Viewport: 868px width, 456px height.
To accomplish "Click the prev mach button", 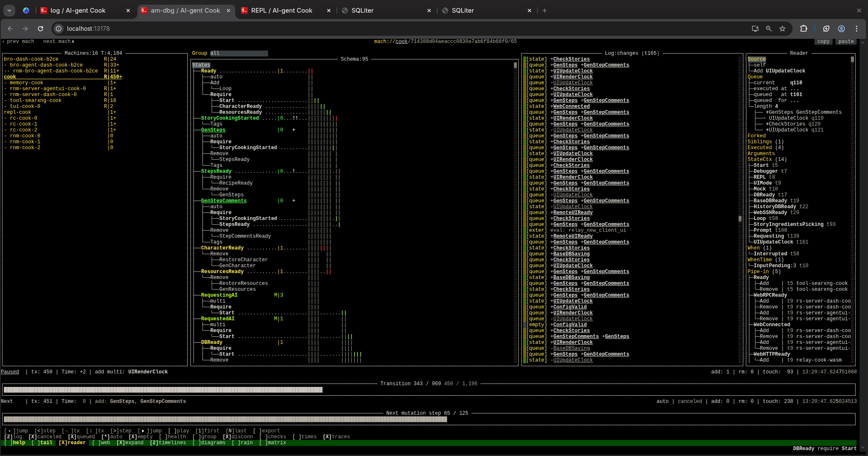I will (x=18, y=41).
